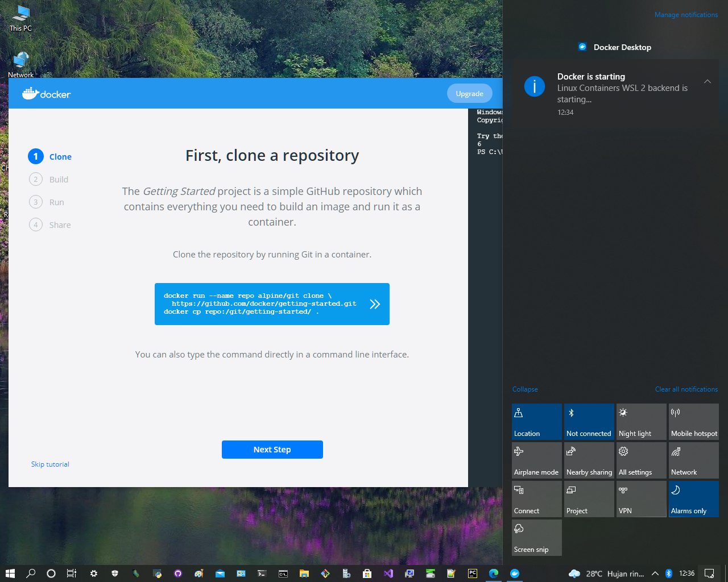
Task: Click the Next Step button
Action: click(272, 450)
